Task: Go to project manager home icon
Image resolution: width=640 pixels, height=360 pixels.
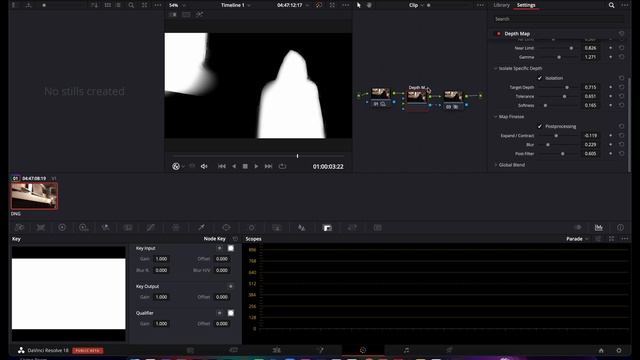Action: tap(601, 350)
